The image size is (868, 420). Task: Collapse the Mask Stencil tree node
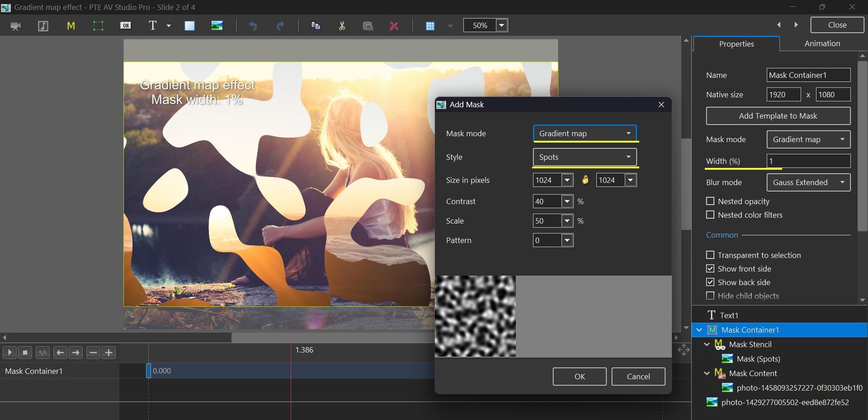(x=707, y=344)
